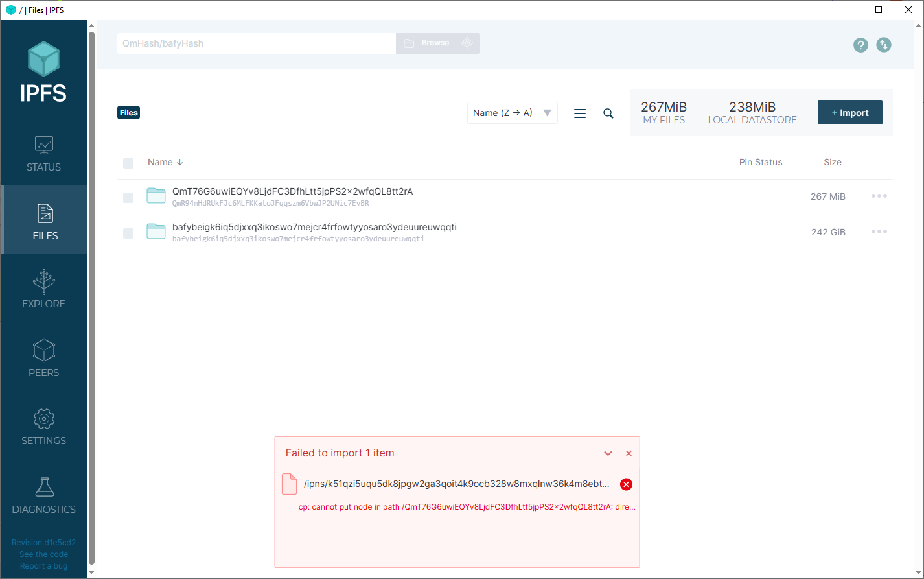Click the folder icon of the bafybeigk6iq5 row
This screenshot has width=924, height=579.
(156, 231)
